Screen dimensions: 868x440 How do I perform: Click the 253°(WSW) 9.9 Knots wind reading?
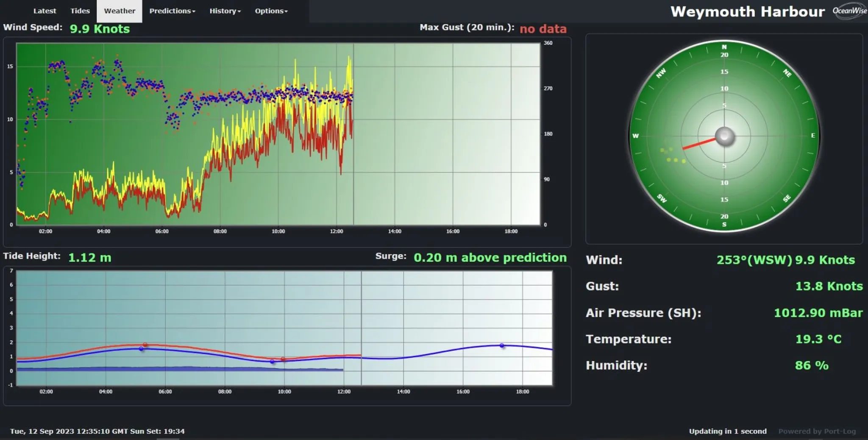[785, 260]
